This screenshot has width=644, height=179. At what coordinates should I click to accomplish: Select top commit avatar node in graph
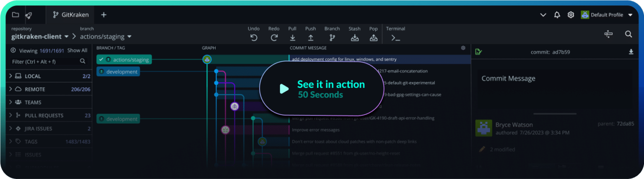coord(207,59)
